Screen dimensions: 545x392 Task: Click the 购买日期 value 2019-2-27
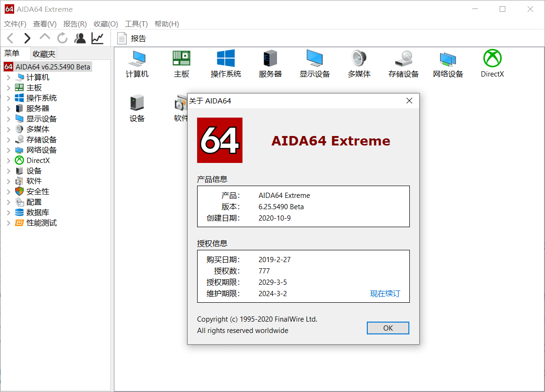point(275,260)
